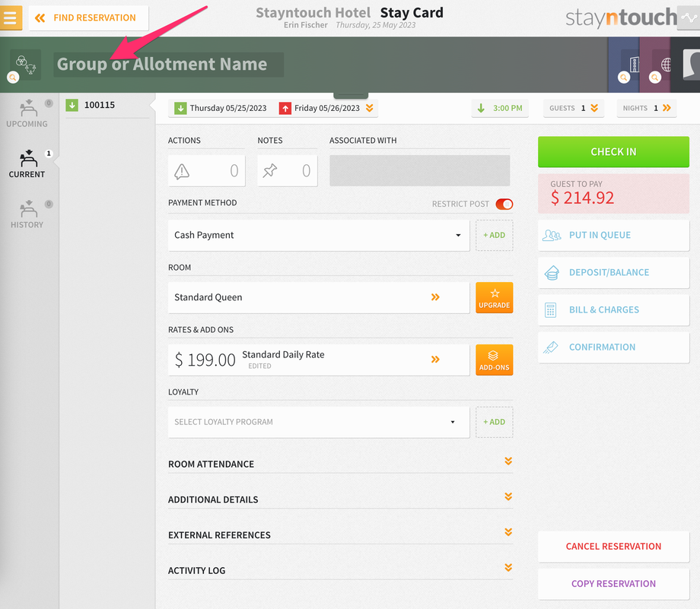This screenshot has width=700, height=609.
Task: Click Copy Reservation
Action: point(613,584)
